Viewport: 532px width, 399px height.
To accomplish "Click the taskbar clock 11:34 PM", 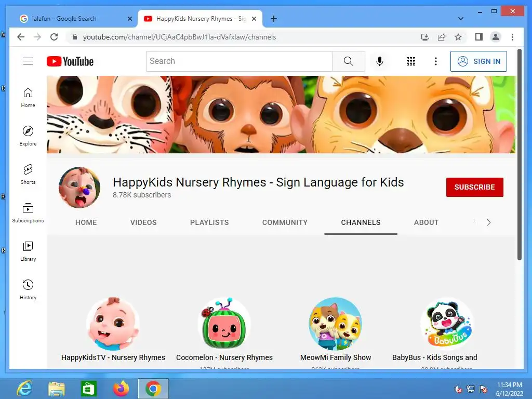I will (x=509, y=385).
